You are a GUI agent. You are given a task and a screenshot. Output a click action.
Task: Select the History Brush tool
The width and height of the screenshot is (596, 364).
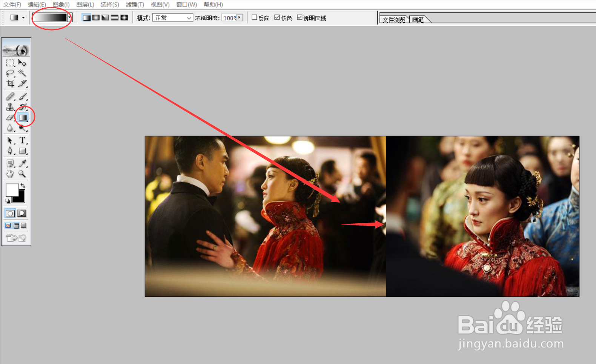pyautogui.click(x=22, y=107)
